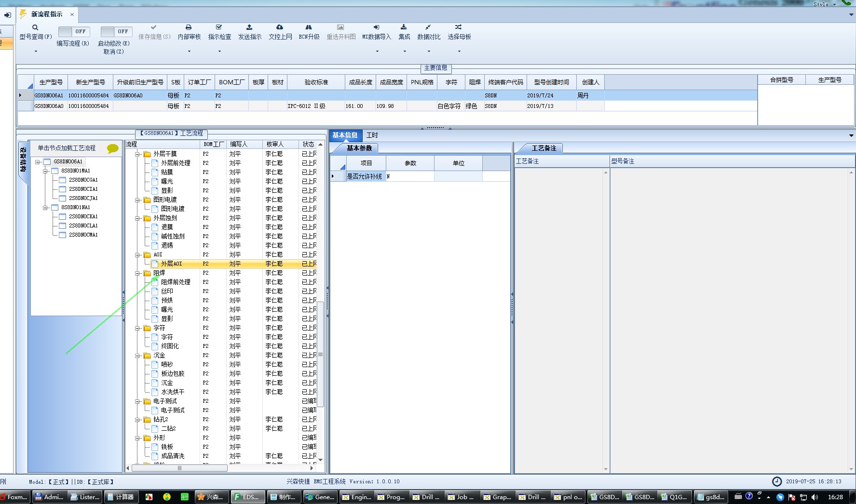Click 数据对比 compare icon
The height and width of the screenshot is (504, 856).
pyautogui.click(x=428, y=27)
